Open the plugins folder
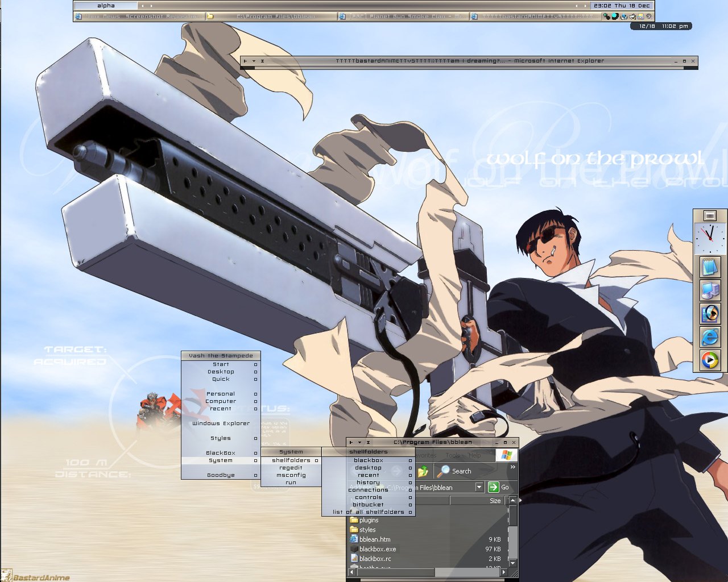The height and width of the screenshot is (582, 728). tap(364, 520)
